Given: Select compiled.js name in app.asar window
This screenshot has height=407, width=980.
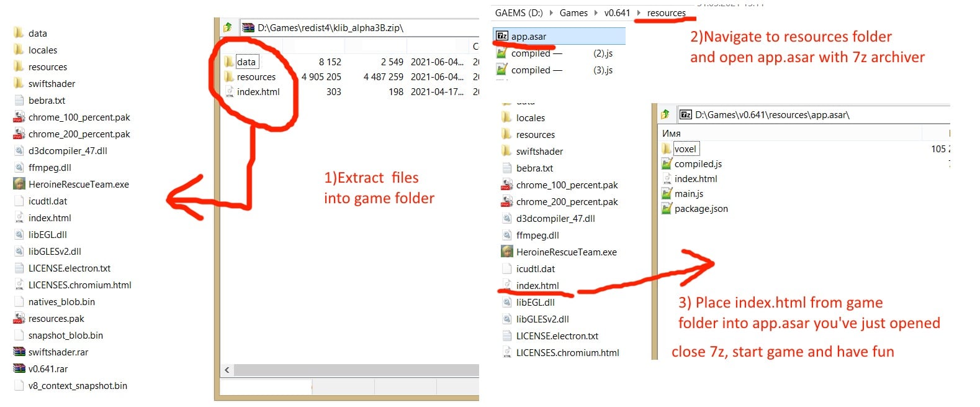Looking at the screenshot, I should click(698, 164).
